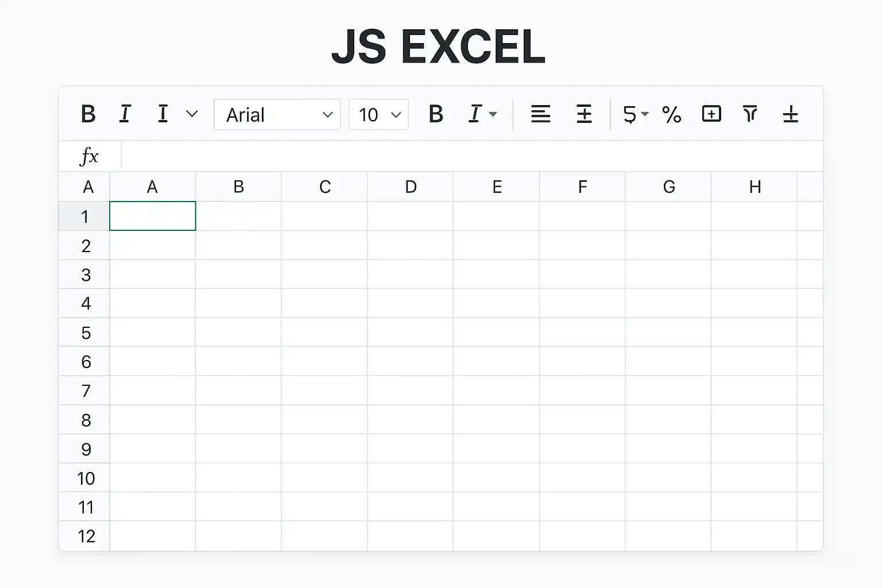Click the filter funnel icon
The height and width of the screenshot is (588, 882).
(x=750, y=114)
